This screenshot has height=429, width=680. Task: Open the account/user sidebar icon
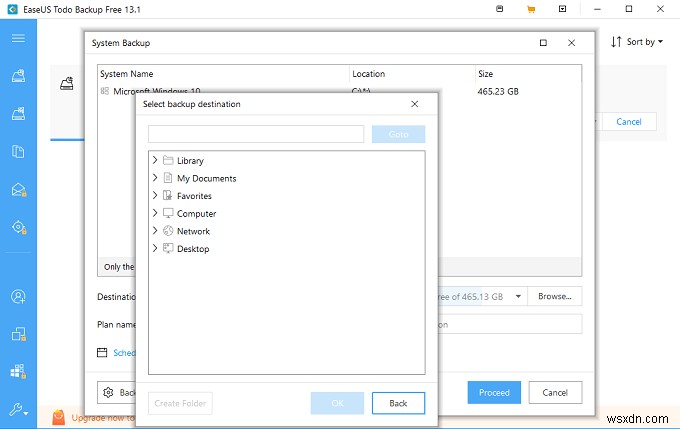click(18, 297)
